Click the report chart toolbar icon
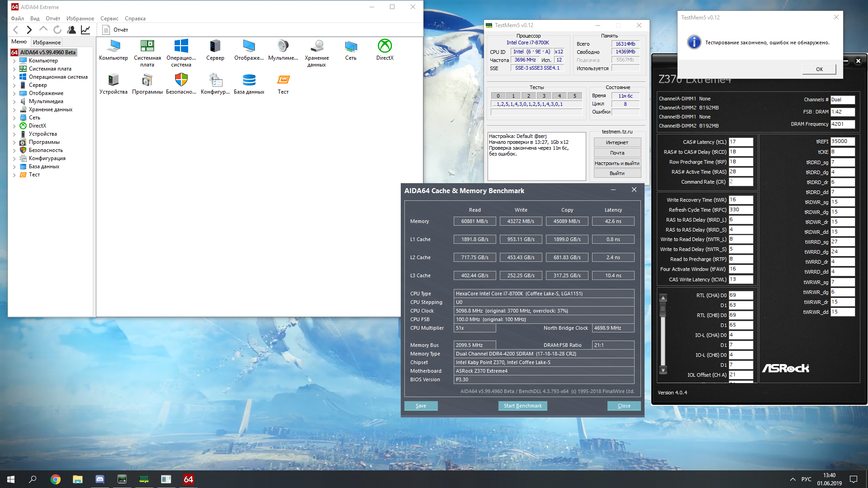The width and height of the screenshot is (868, 488). 85,30
